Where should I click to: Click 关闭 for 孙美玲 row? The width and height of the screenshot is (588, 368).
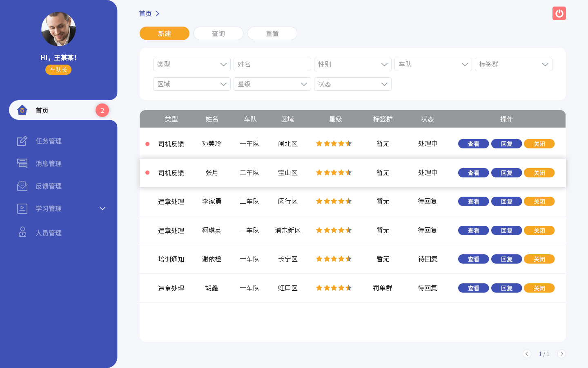pos(539,144)
